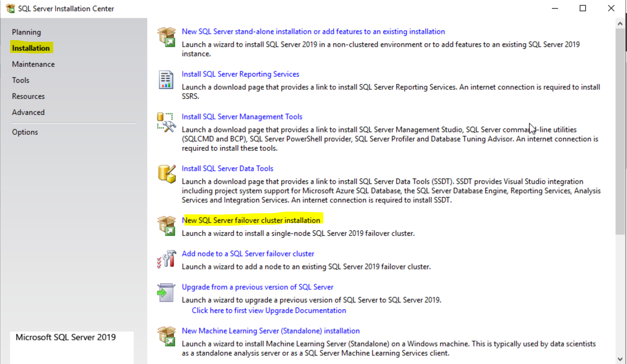Click the stand-alone installation box icon
627x364 pixels.
click(166, 37)
